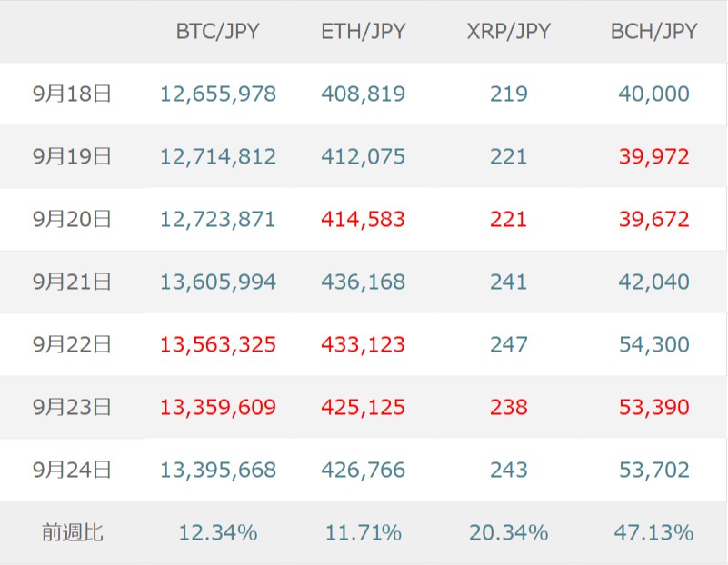728x565 pixels.
Task: Select the 20.34% XRP weekly change
Action: point(508,532)
